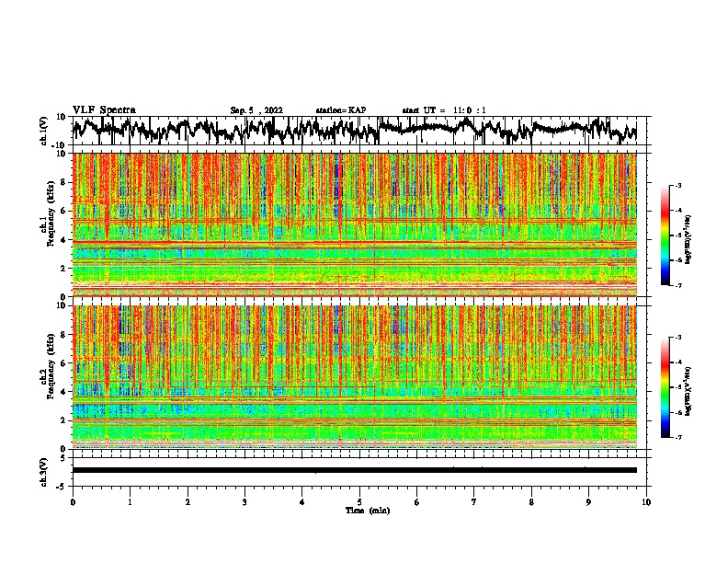728x563 pixels.
Task: Click the 'Time (min)' axis label
Action: tap(368, 511)
